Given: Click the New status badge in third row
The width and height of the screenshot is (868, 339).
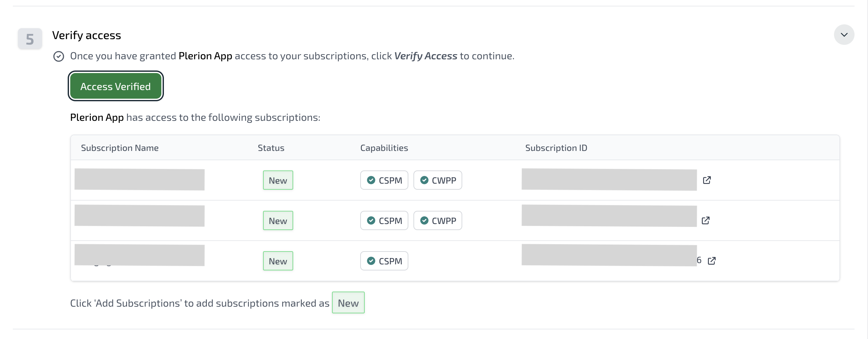Looking at the screenshot, I should (278, 261).
